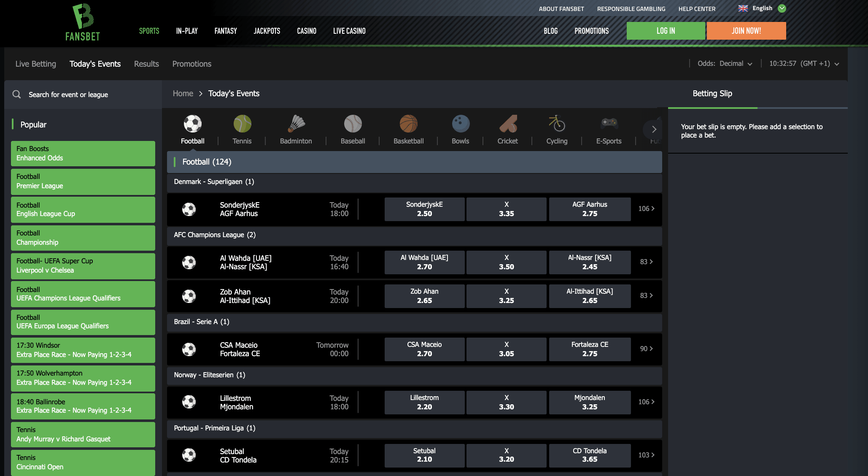Open Andy Murray v Richard Gasquet
This screenshot has height=476, width=868.
coord(83,435)
